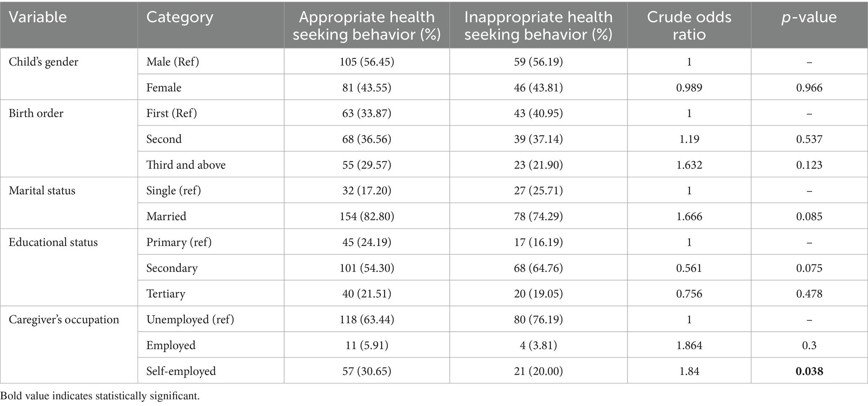The height and width of the screenshot is (406, 868).
Task: Click the Third and above category cell
Action: tap(186, 165)
